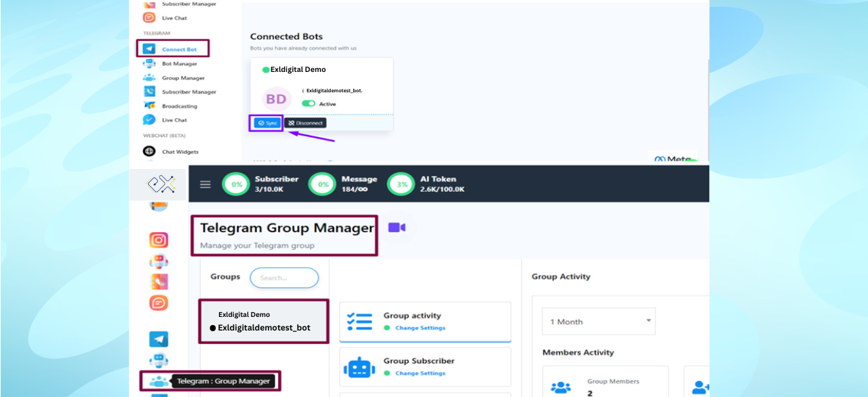Screen dimensions: 868x397
Task: Click the AI Token 3% progress ring
Action: click(x=401, y=184)
